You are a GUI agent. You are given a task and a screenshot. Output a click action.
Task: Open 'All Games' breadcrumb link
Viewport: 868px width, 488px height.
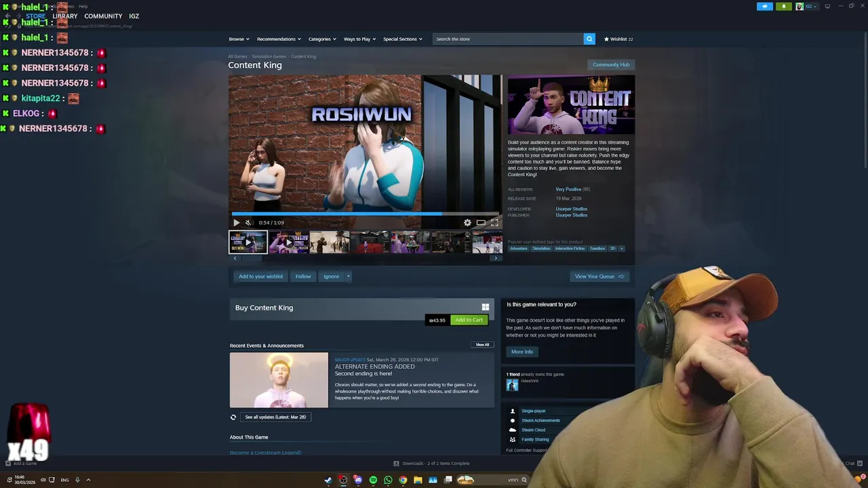coord(237,56)
